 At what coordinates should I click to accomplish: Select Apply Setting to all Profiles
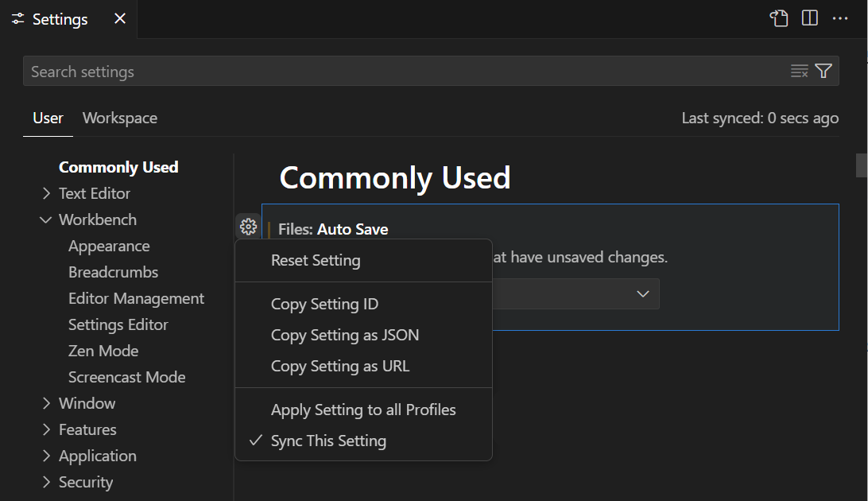pos(363,410)
